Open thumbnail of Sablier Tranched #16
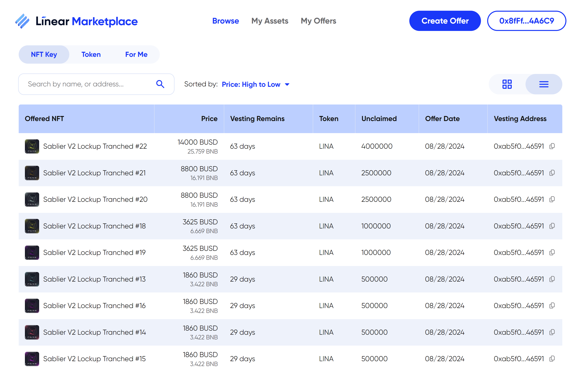588x367 pixels. [32, 306]
